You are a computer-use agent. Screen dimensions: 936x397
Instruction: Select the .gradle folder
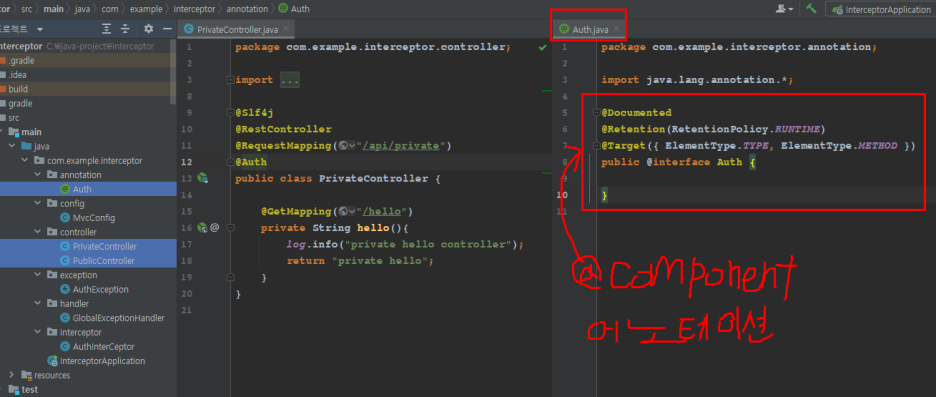click(x=17, y=60)
